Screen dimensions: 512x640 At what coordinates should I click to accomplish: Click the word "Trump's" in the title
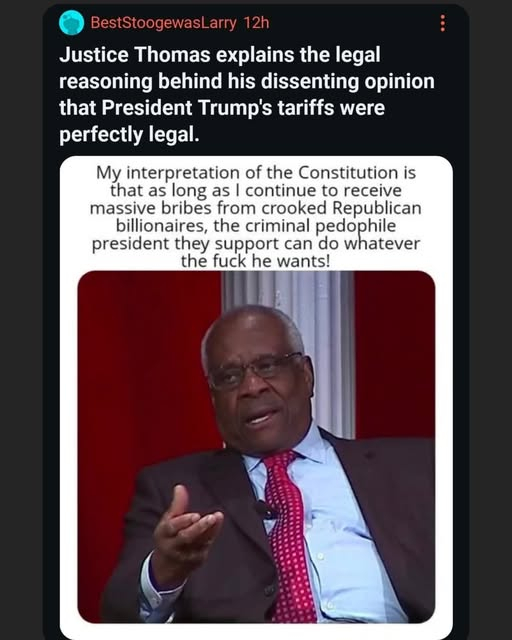click(x=235, y=108)
